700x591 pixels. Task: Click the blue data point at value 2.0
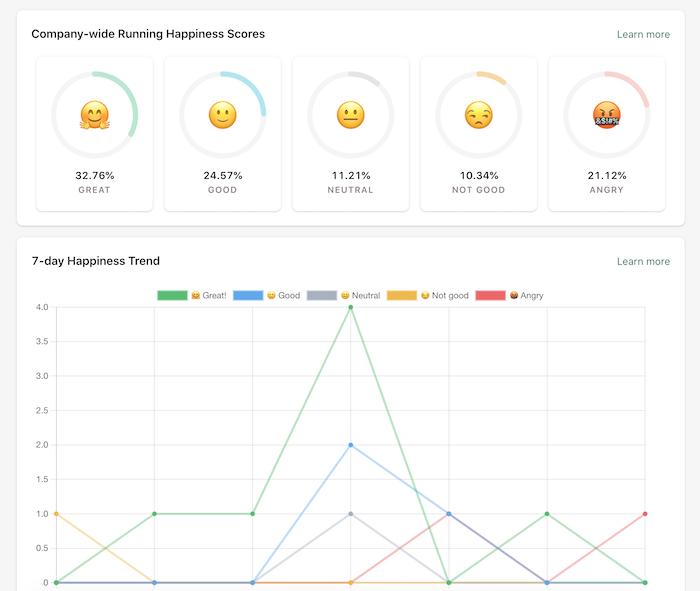(x=350, y=445)
